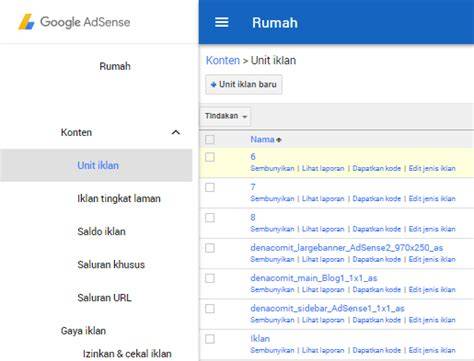
Task: Click Lihat laporan for ad unit 8
Action: click(x=323, y=229)
